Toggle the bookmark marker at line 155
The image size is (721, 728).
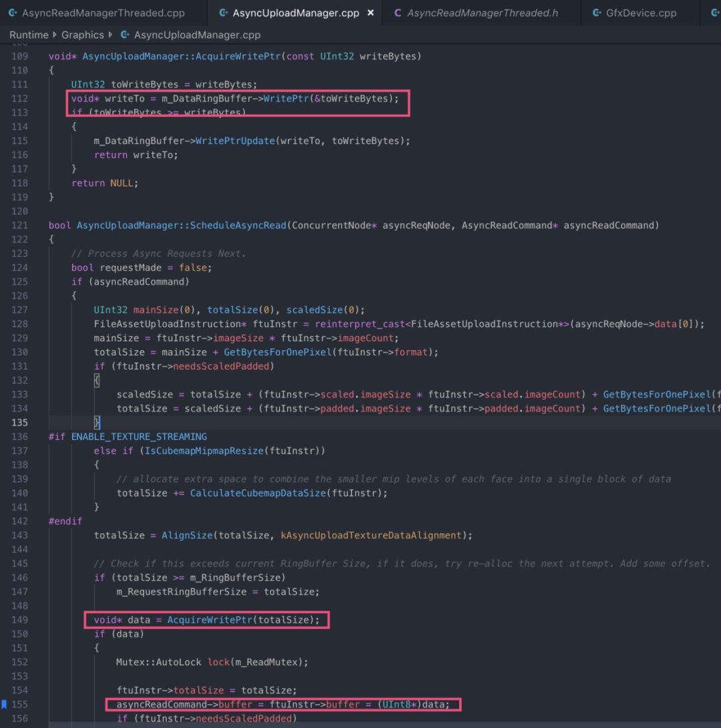click(4, 705)
